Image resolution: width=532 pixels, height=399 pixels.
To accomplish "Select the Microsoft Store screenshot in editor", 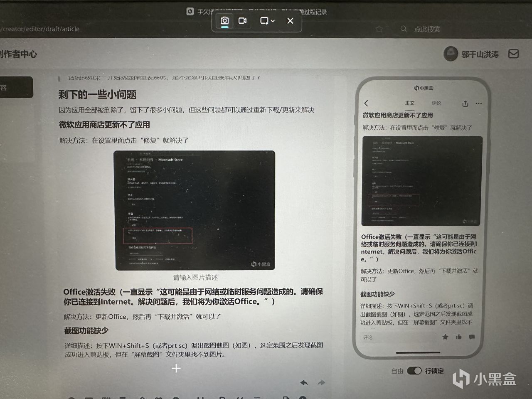I will pyautogui.click(x=195, y=210).
